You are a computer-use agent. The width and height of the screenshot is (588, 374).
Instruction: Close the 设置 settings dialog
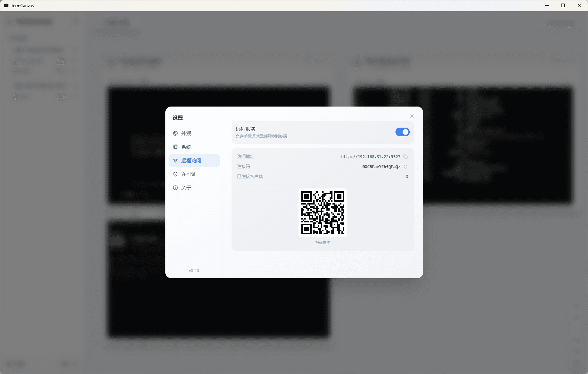[x=412, y=116]
